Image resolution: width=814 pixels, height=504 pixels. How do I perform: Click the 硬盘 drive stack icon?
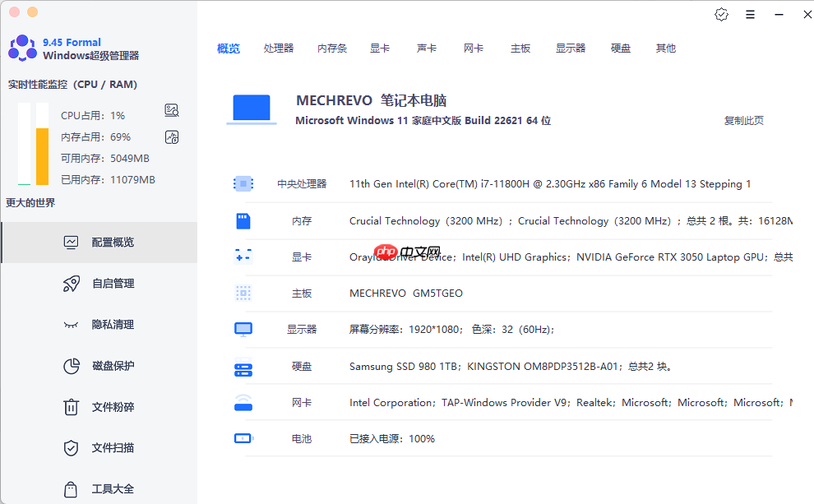243,365
